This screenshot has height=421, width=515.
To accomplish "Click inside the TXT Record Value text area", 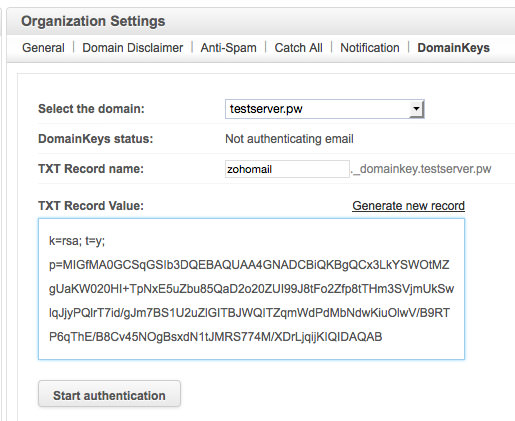I will [x=251, y=289].
